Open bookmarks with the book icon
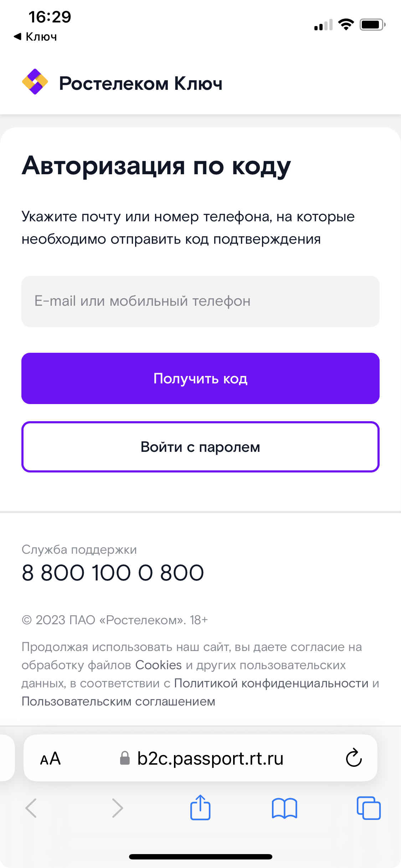Image resolution: width=401 pixels, height=868 pixels. pyautogui.click(x=284, y=808)
